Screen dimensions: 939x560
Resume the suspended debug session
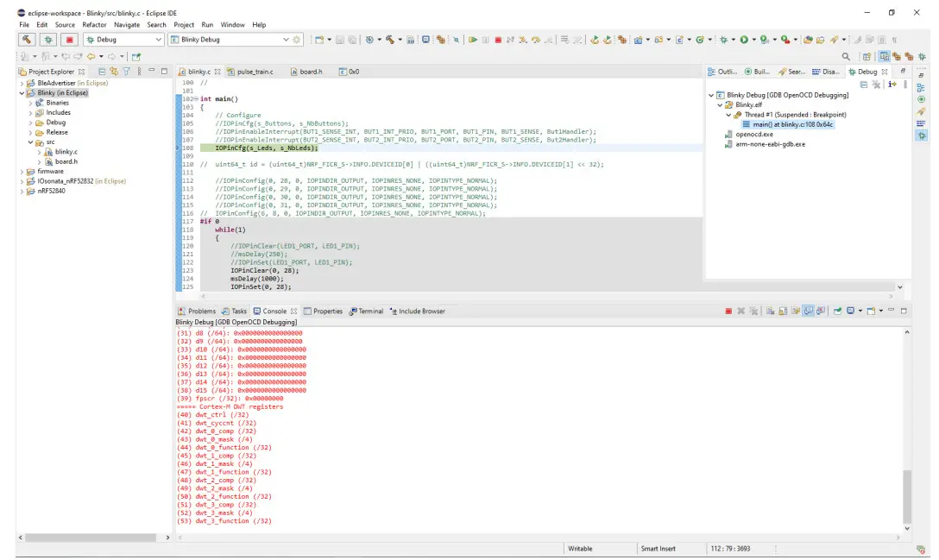coord(474,40)
